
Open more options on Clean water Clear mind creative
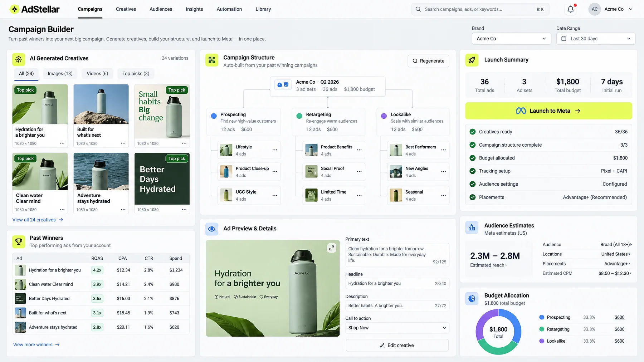[x=62, y=210]
